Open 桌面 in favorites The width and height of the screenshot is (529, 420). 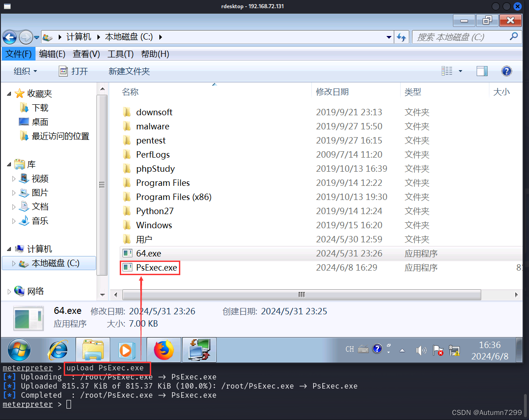tap(40, 122)
